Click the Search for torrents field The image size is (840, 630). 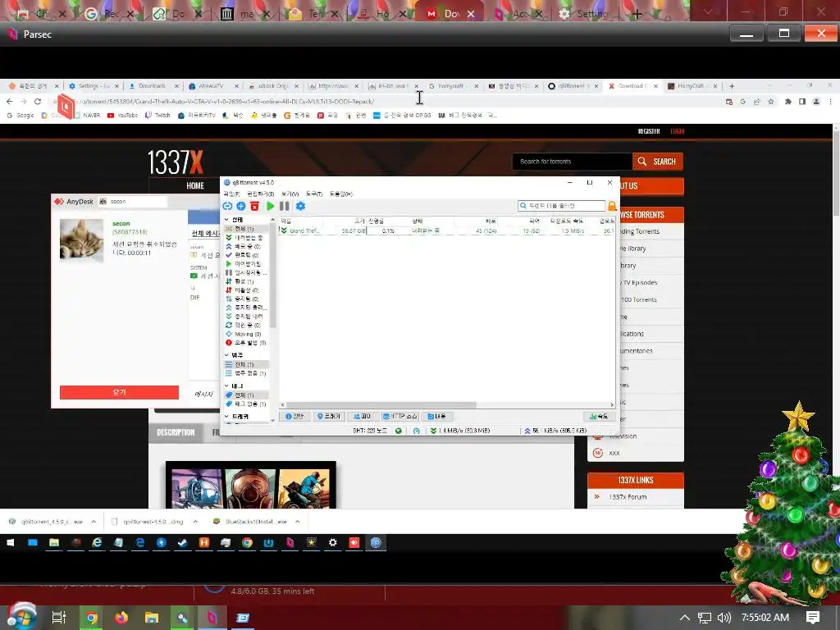pos(572,162)
